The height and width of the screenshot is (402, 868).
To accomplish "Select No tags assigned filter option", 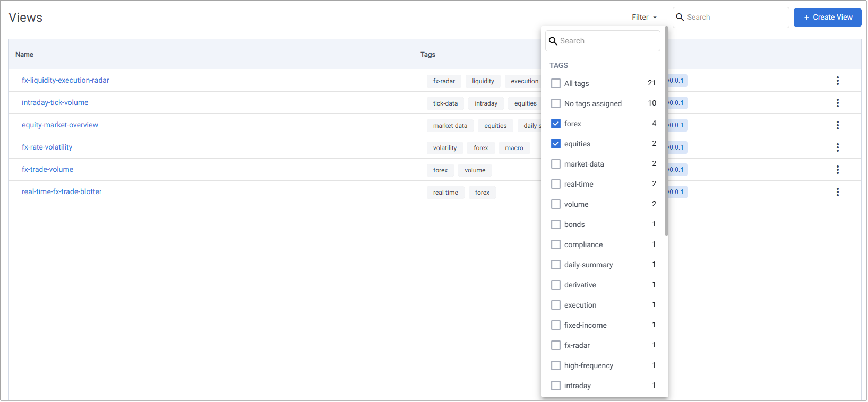I will tap(556, 103).
